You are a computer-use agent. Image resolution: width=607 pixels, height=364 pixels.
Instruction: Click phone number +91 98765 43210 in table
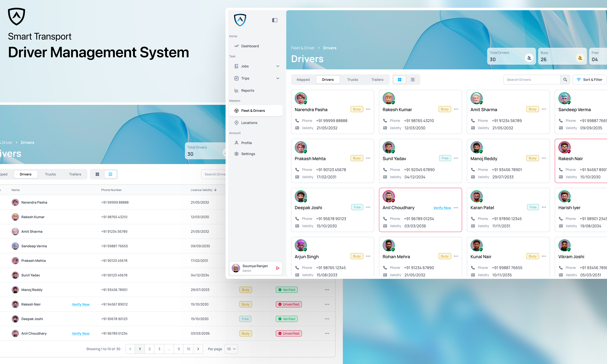[114, 217]
